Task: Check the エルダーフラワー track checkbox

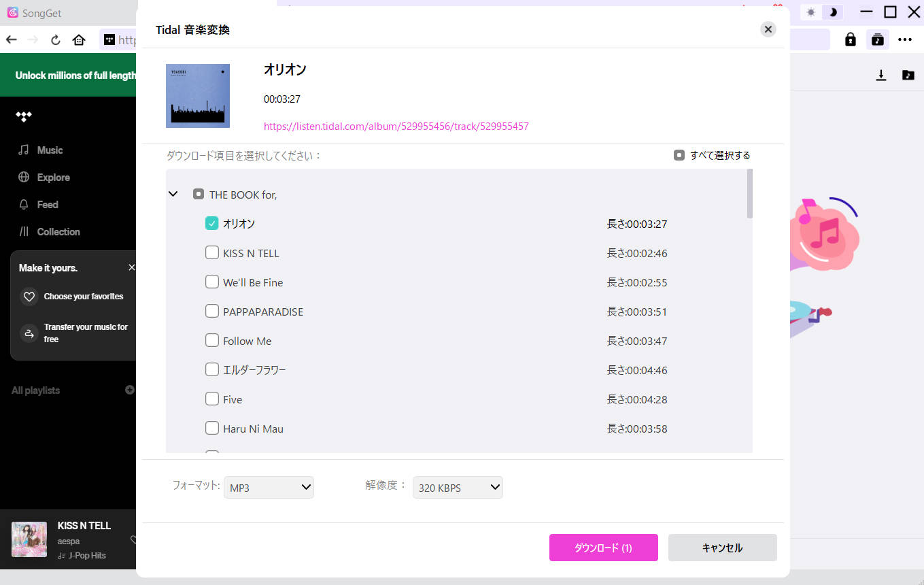Action: 211,369
